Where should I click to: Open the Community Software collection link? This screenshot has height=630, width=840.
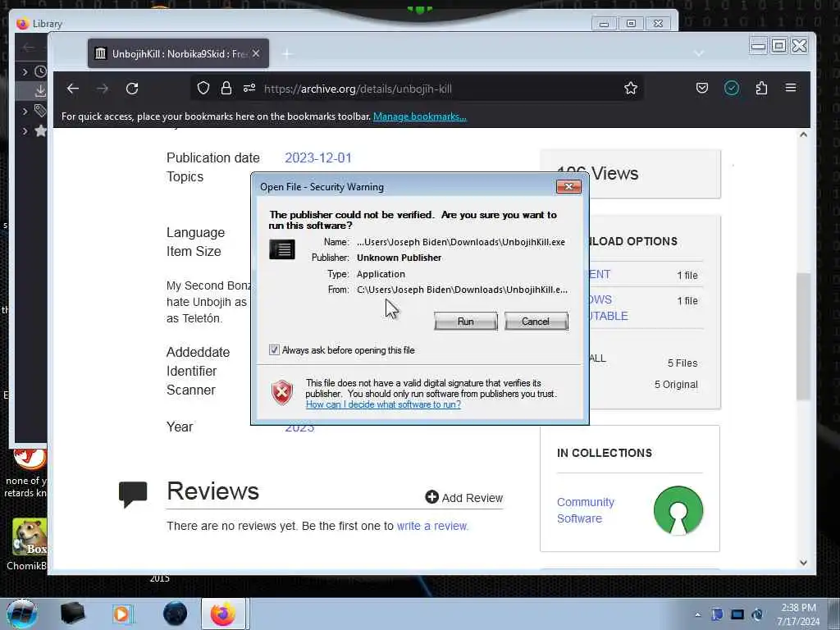586,510
